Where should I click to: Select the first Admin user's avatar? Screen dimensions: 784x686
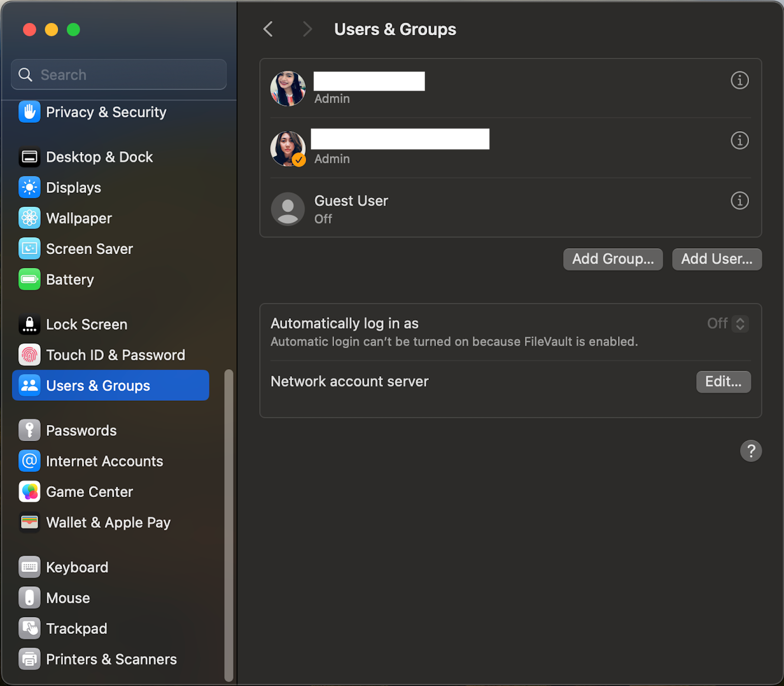(288, 89)
